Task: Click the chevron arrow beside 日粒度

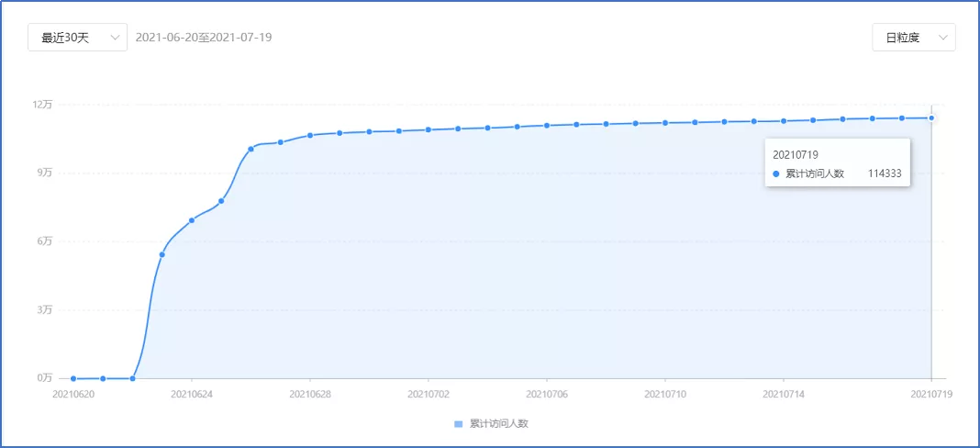Action: 942,38
